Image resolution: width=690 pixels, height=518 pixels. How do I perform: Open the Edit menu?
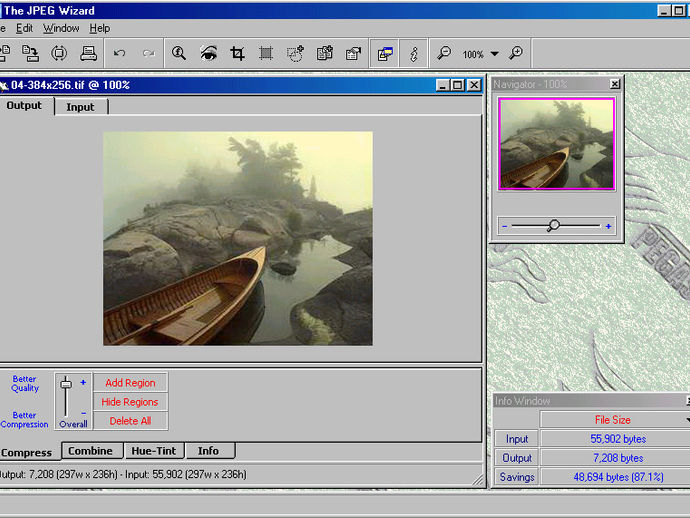[x=24, y=28]
